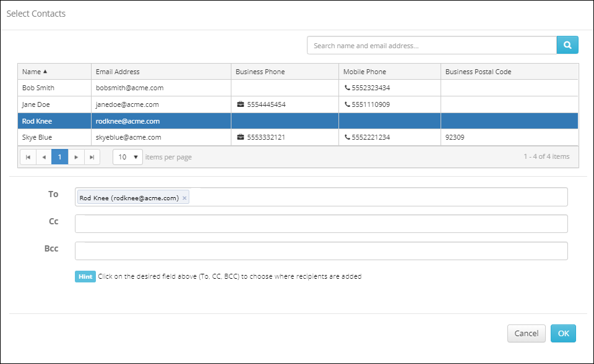Viewport: 594px width, 364px height.
Task: Click the postal code 92309 cell
Action: (509, 137)
